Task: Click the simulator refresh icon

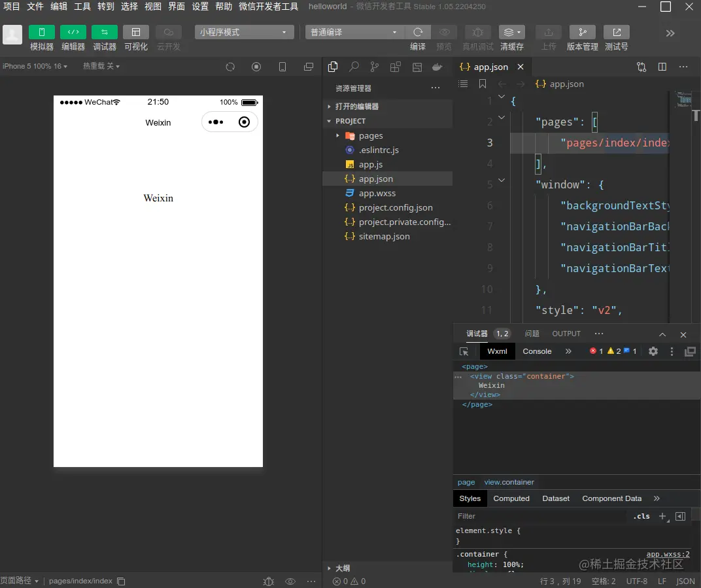Action: (x=230, y=67)
